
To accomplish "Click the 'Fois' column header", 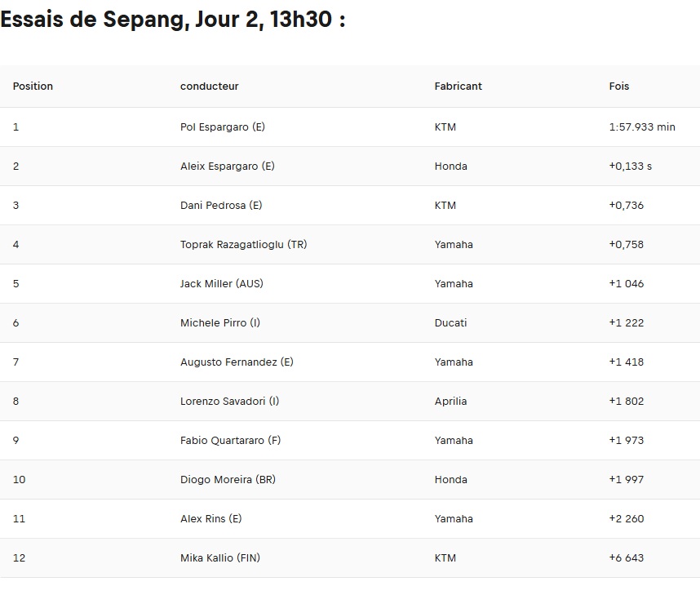I will [619, 87].
